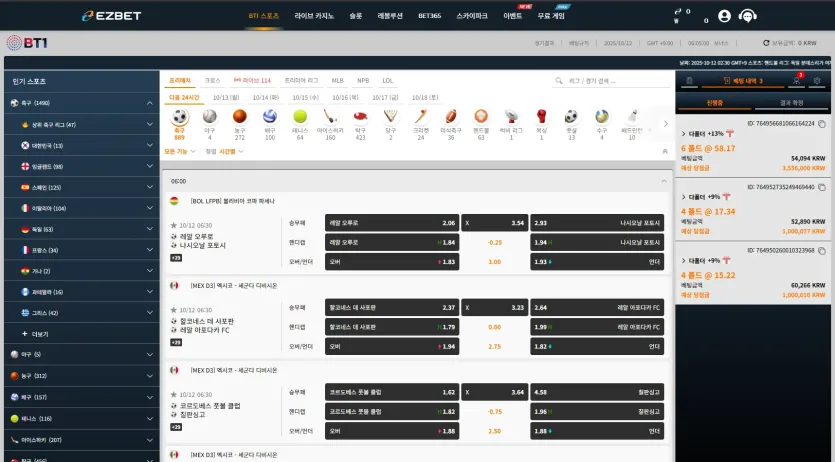835x462 pixels.
Task: Collapse the sports filter panel double-chevron
Action: click(665, 152)
